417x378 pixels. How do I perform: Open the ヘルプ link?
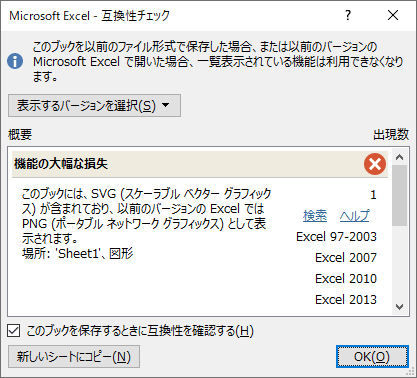click(x=355, y=216)
